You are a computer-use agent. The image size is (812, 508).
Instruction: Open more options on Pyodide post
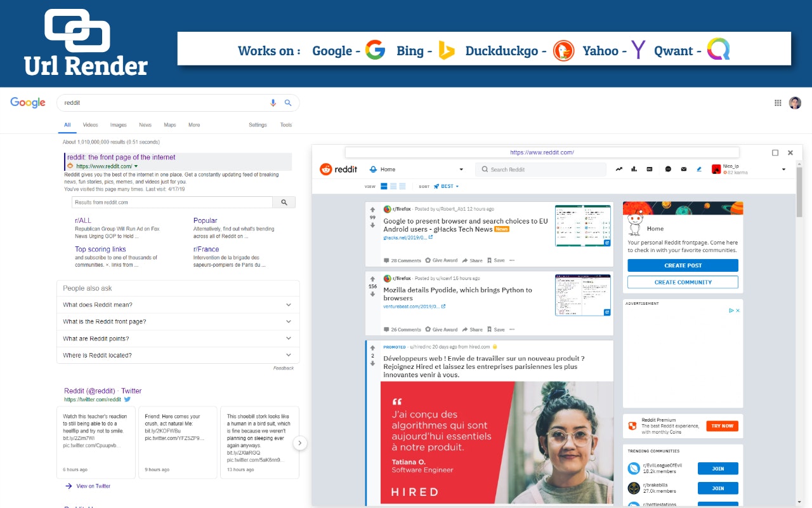click(x=512, y=330)
